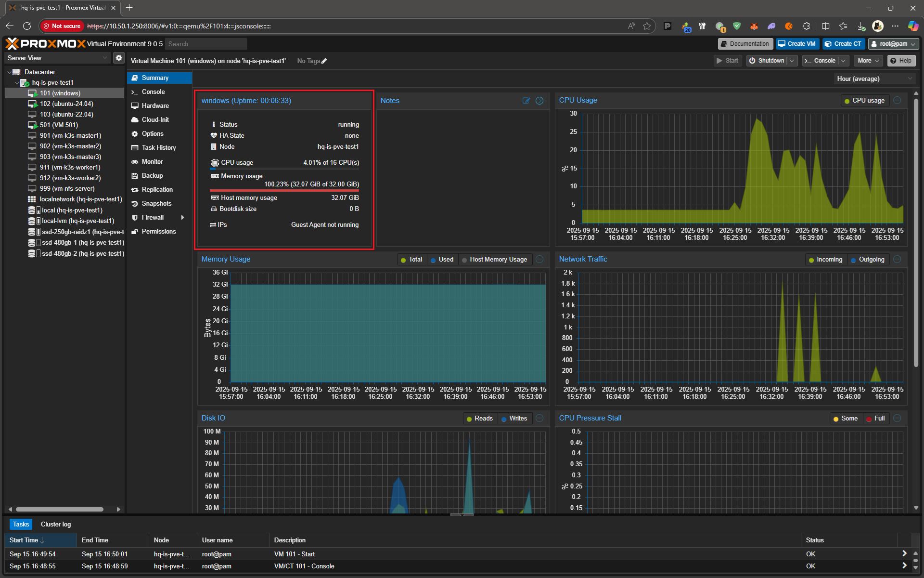924x578 pixels.
Task: Open browser profile avatar
Action: pos(878,26)
